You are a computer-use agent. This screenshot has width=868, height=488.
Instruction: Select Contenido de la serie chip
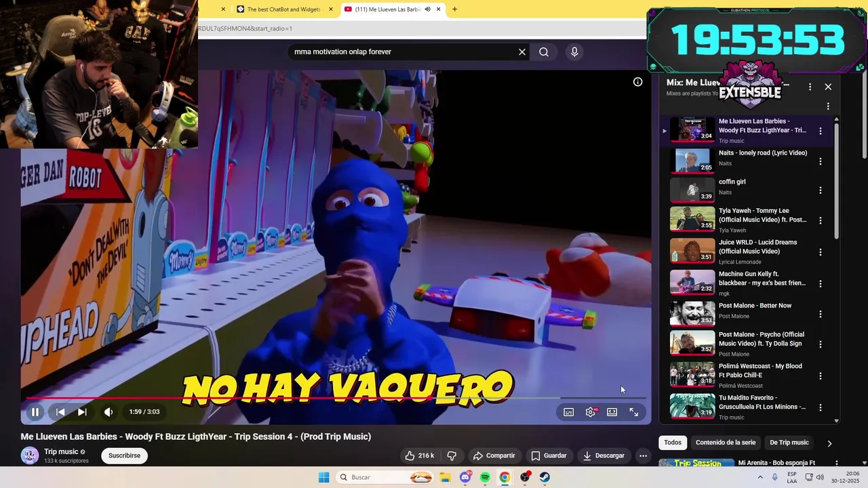tap(726, 443)
